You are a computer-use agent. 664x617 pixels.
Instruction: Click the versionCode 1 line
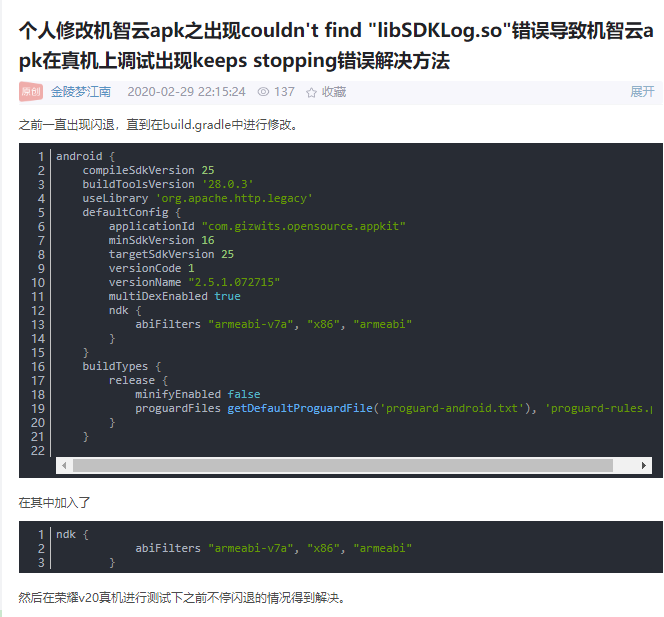[x=152, y=268]
